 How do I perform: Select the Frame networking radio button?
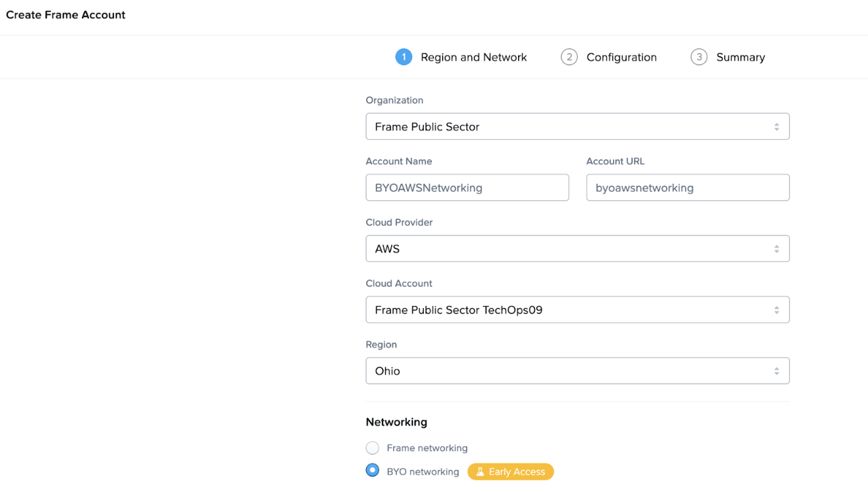click(372, 448)
